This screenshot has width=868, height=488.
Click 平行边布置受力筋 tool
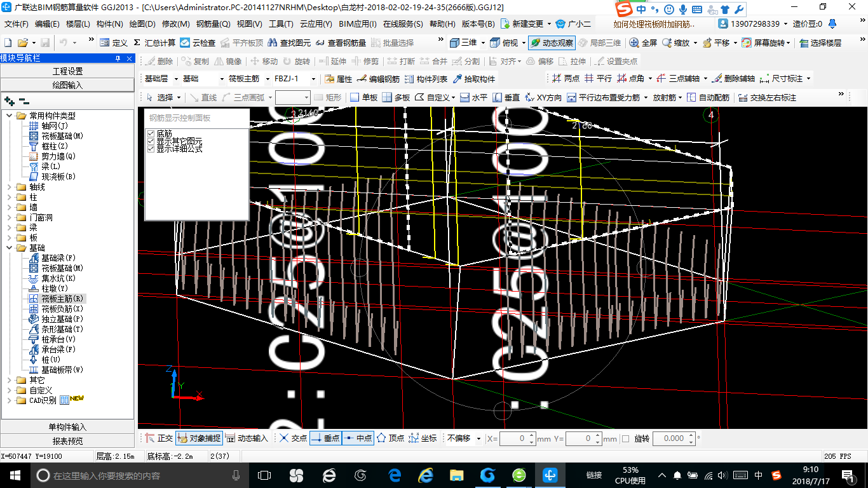pyautogui.click(x=604, y=98)
